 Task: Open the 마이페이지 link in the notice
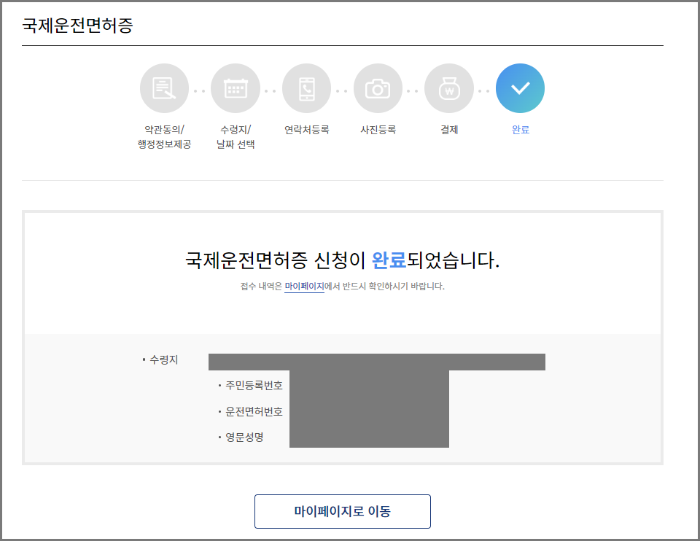click(304, 286)
